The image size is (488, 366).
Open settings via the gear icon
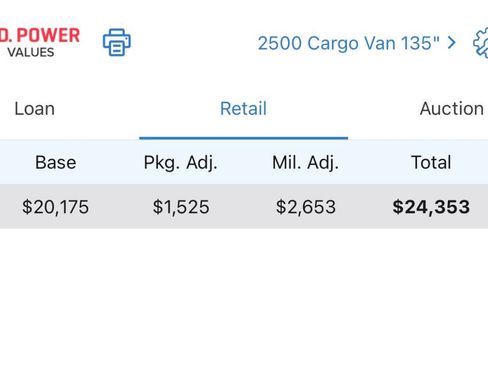pos(481,43)
